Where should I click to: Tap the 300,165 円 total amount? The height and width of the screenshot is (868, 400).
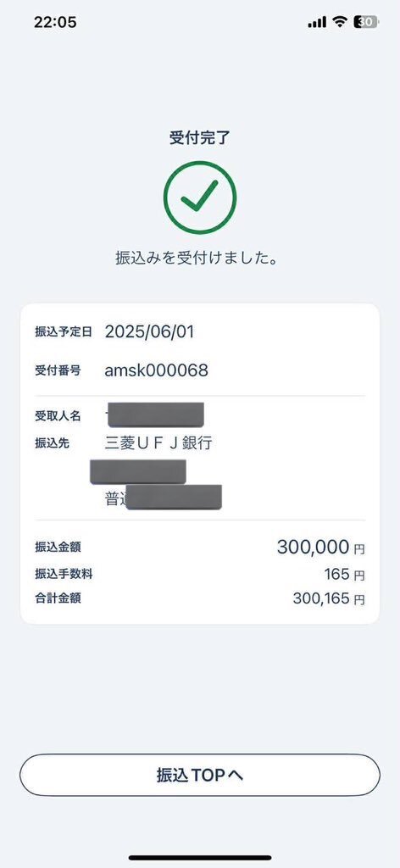coord(329,598)
